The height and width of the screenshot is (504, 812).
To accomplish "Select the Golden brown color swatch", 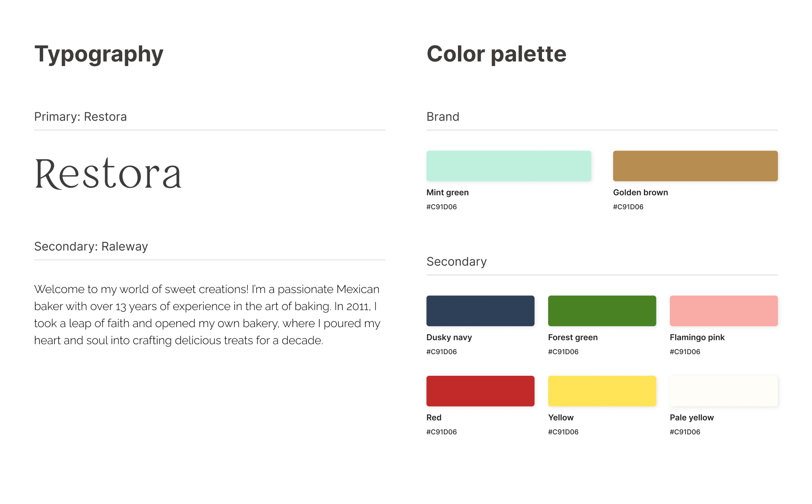I will pos(695,166).
